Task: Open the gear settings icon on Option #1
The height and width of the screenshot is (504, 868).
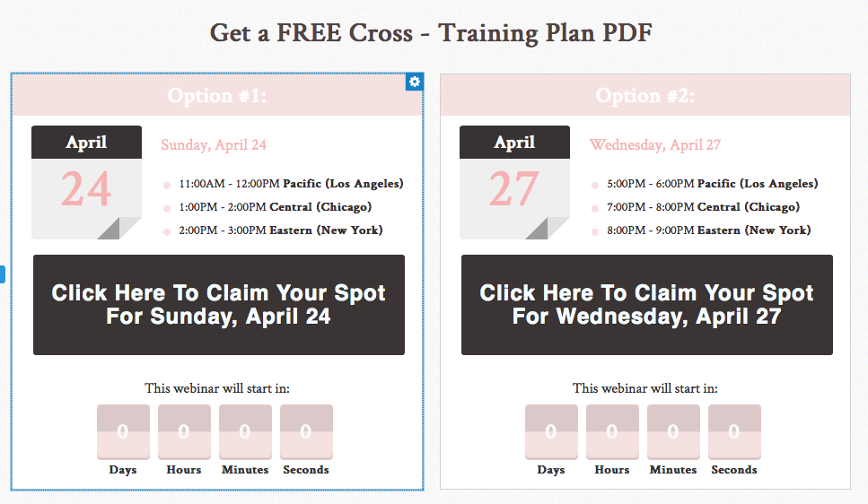Action: [x=414, y=82]
